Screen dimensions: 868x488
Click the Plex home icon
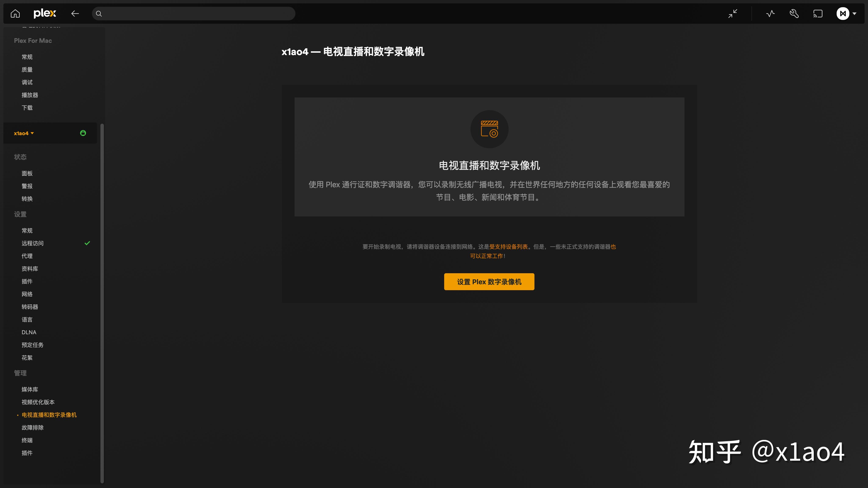(x=15, y=14)
